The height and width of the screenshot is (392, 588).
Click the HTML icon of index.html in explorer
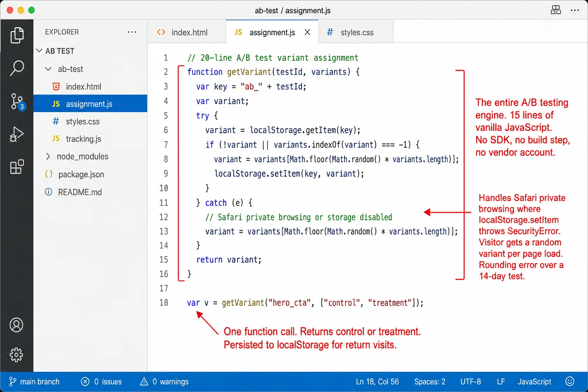pyautogui.click(x=56, y=87)
